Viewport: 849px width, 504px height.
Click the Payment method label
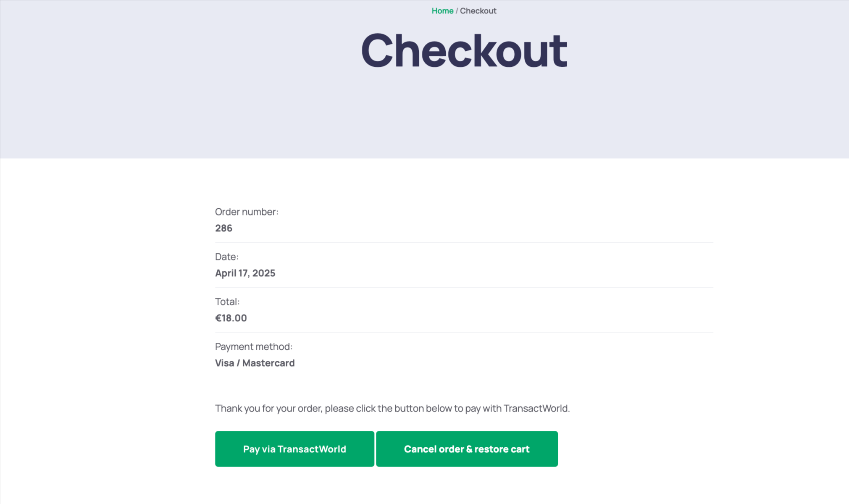tap(254, 346)
